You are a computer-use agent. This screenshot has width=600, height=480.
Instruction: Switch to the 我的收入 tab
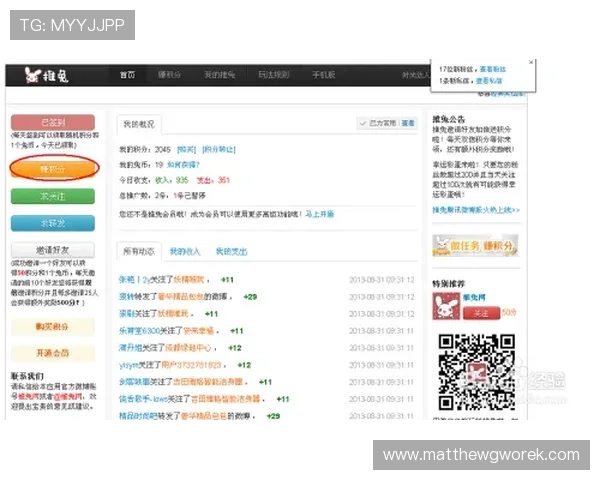point(185,251)
